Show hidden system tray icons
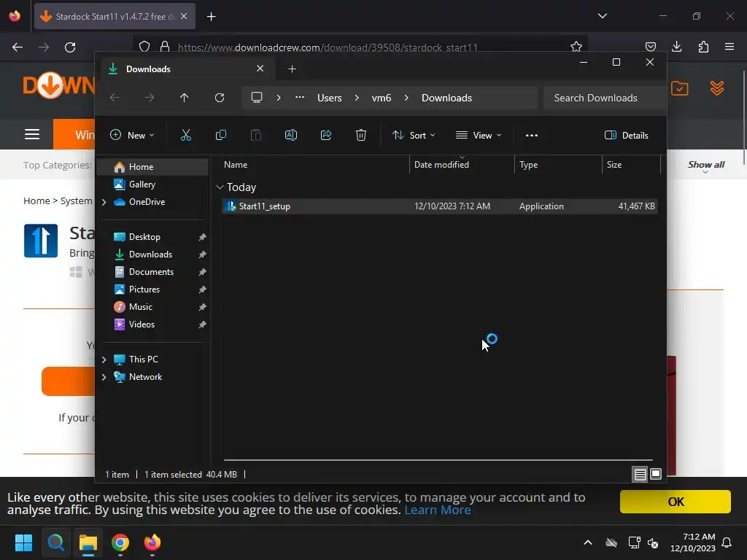 pos(588,542)
